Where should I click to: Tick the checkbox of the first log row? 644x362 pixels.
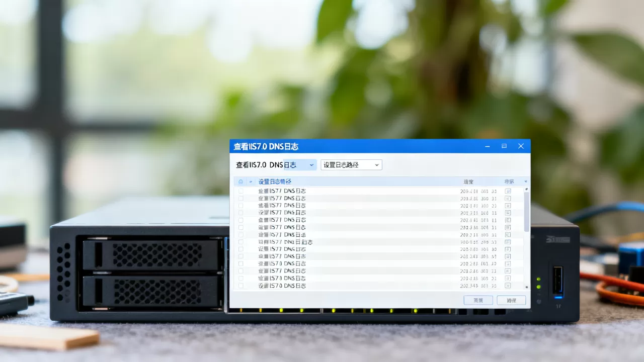240,191
